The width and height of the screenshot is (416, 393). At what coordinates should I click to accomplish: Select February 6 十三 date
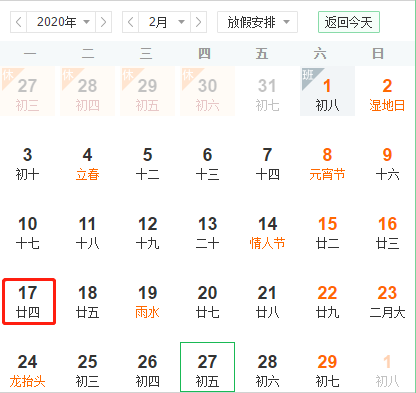[207, 164]
